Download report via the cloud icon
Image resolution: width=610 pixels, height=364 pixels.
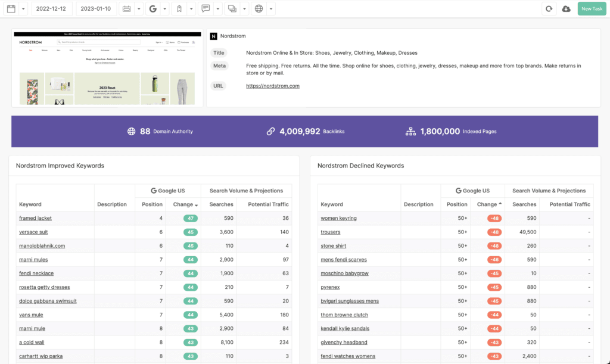coord(567,8)
